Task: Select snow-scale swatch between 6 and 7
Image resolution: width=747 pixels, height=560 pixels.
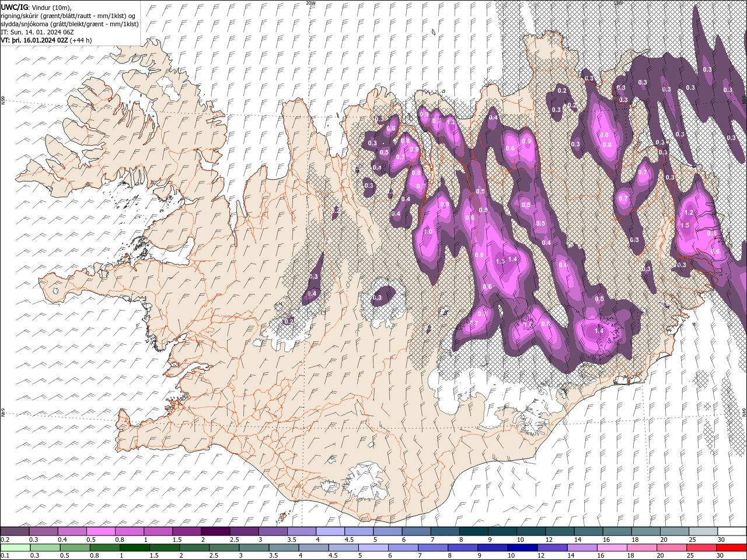Action: click(416, 531)
